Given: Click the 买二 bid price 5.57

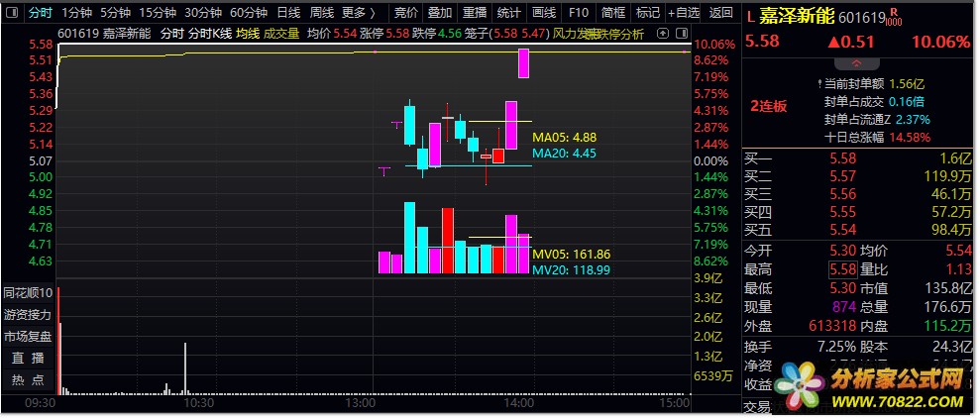Looking at the screenshot, I should click(842, 176).
